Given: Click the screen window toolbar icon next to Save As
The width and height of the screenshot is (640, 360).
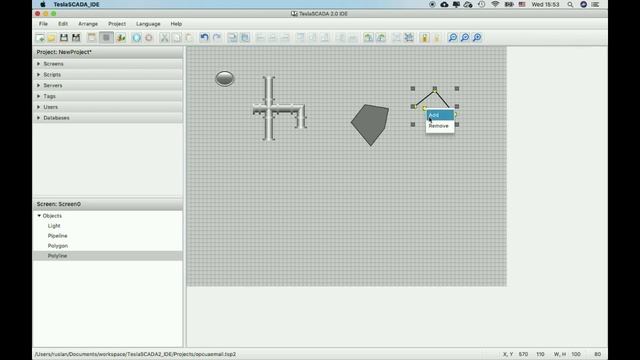Looking at the screenshot, I should (92, 38).
